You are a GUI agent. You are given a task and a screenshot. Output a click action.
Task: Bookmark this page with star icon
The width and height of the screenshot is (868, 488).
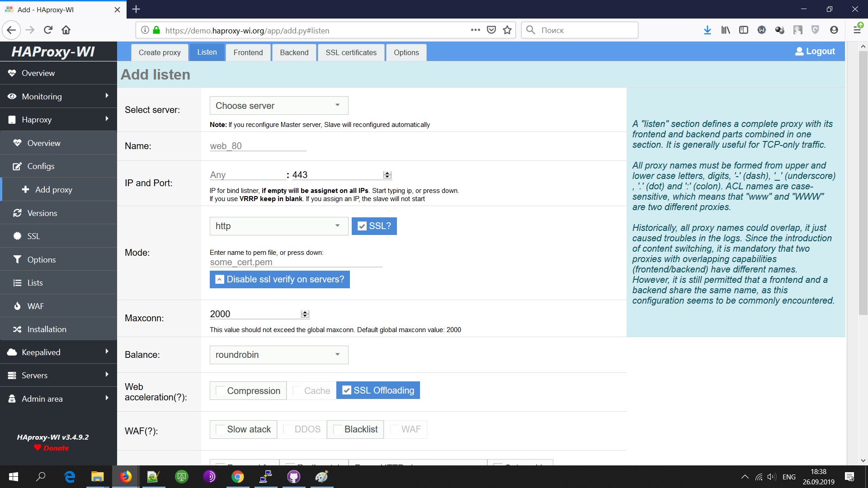[x=507, y=30]
